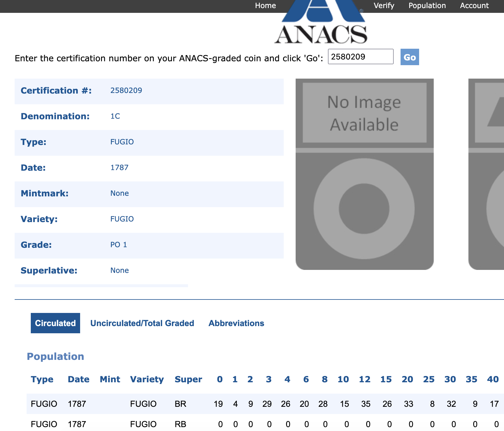
Task: Click the Variety value FUGIO in details
Action: coord(122,219)
